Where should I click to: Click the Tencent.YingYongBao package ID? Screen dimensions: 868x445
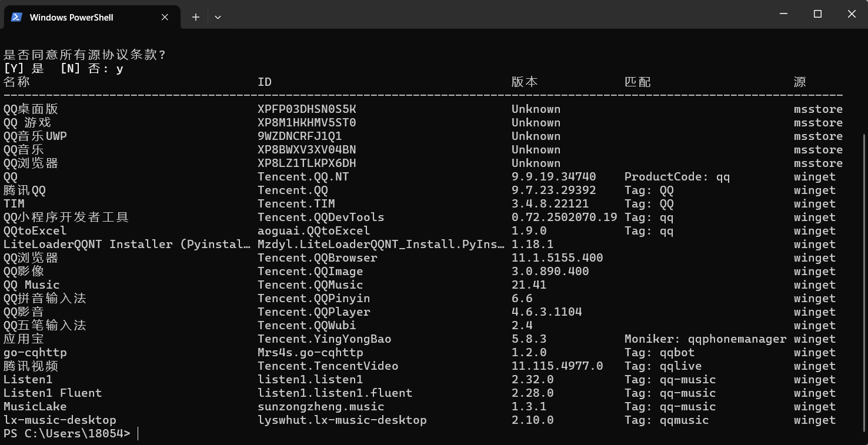(325, 339)
